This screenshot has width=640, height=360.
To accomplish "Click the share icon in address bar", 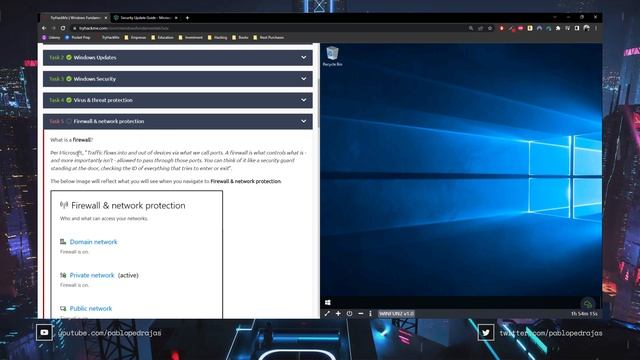I will point(480,28).
